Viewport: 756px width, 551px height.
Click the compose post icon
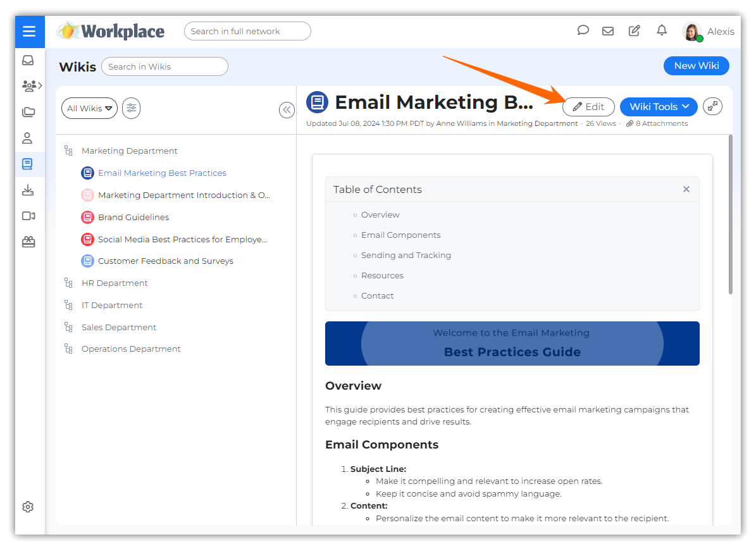(634, 30)
